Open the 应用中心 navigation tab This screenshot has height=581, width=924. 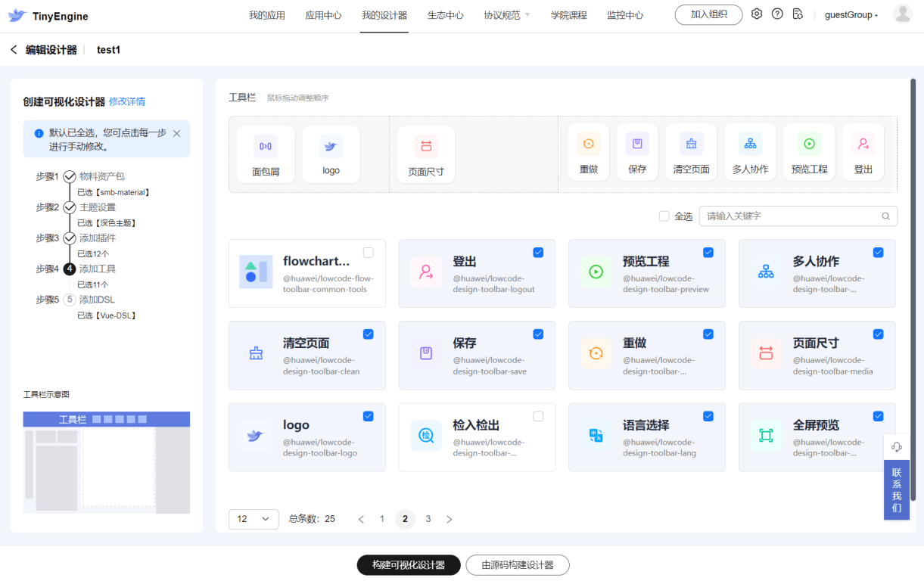tap(323, 15)
